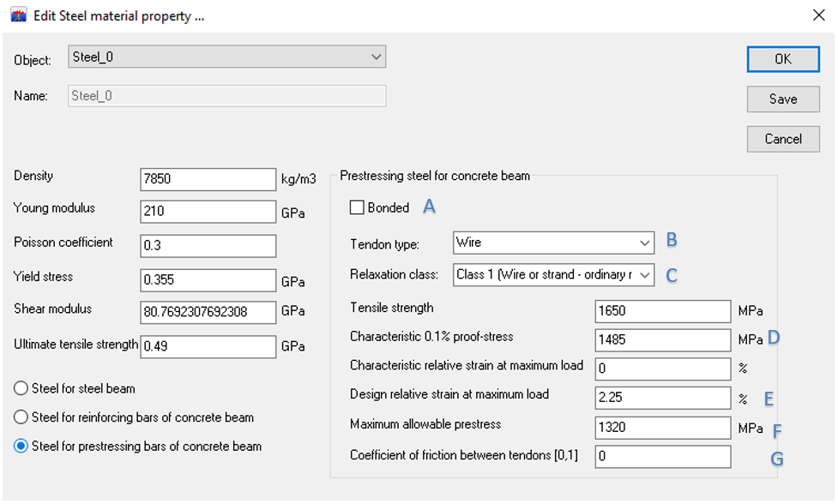Viewport: 838px width, 504px height.
Task: Close the Edit Steel material property dialog
Action: 817,15
